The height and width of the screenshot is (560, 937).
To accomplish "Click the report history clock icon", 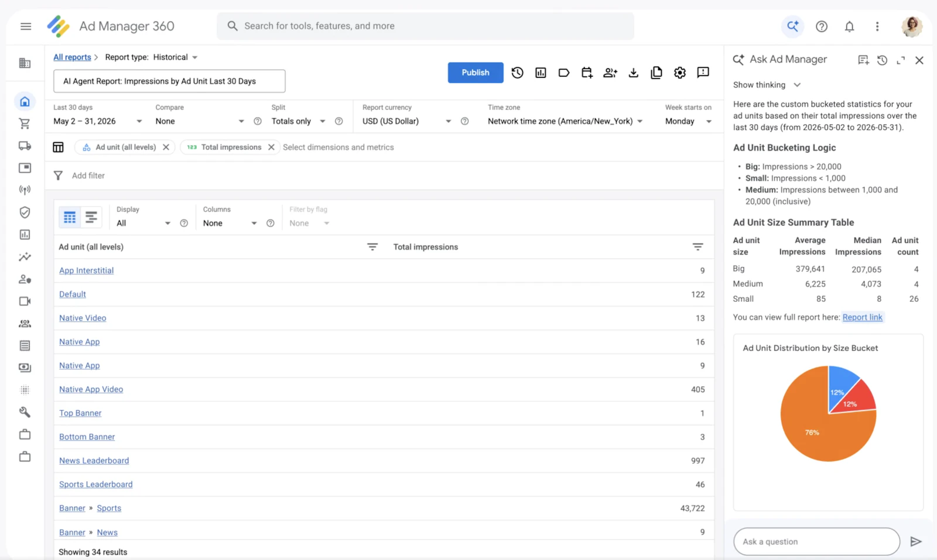I will point(517,73).
